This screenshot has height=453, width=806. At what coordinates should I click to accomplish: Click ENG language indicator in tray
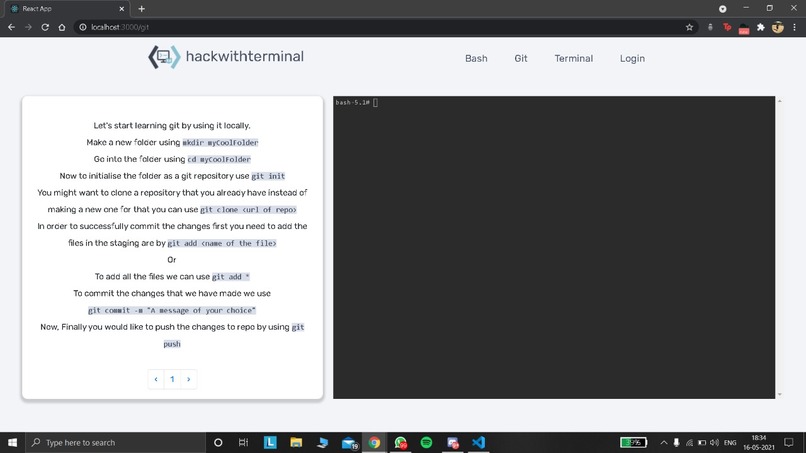tap(730, 443)
